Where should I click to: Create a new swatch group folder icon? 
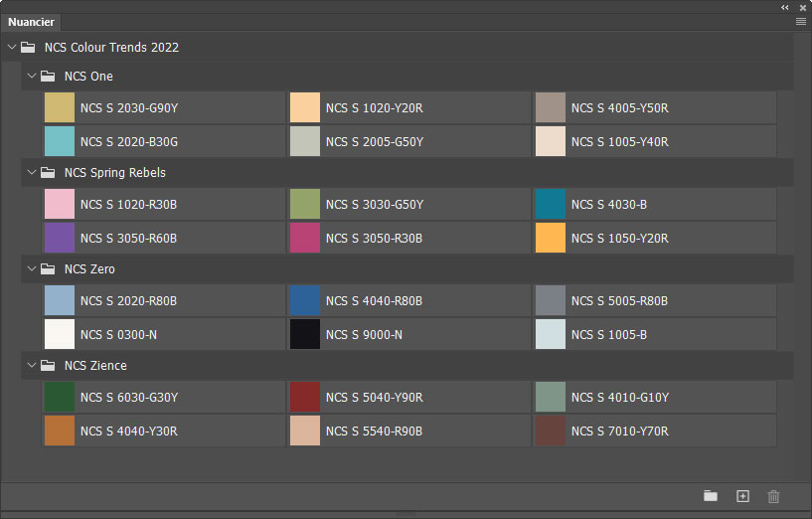click(711, 496)
